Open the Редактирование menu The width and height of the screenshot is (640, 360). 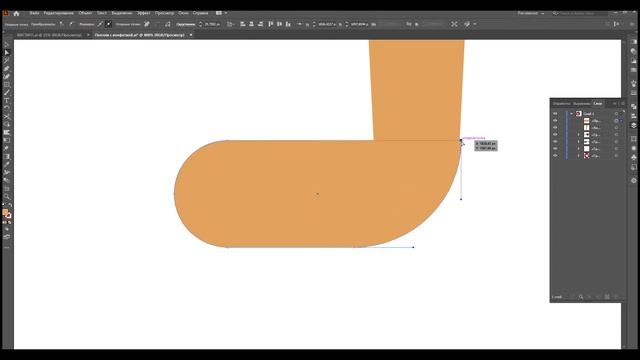(58, 13)
